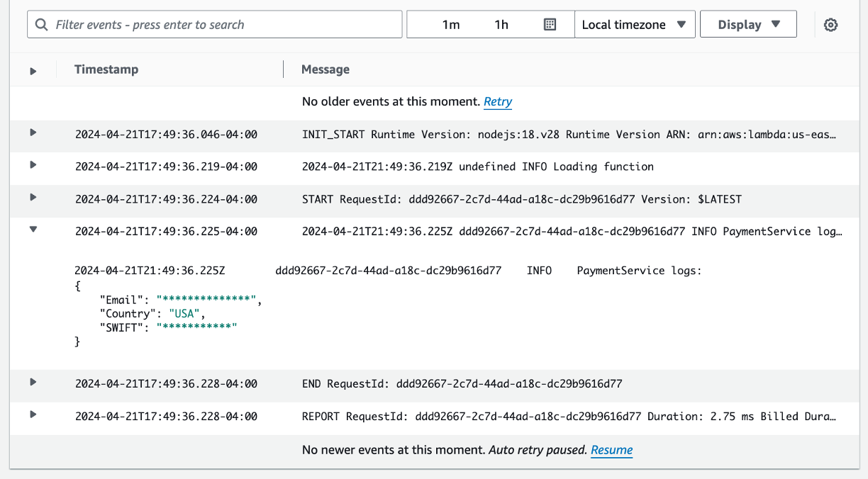Open the Local timezone dropdown
This screenshot has height=479, width=868.
click(633, 23)
